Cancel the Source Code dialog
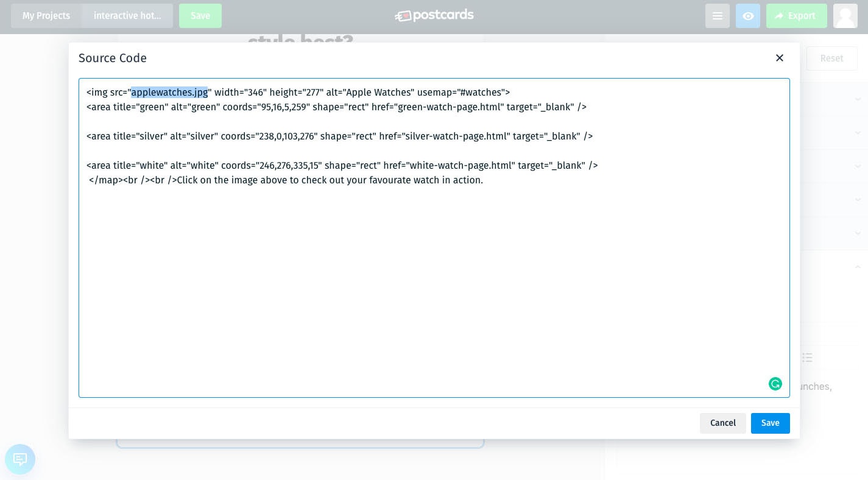 [x=722, y=423]
